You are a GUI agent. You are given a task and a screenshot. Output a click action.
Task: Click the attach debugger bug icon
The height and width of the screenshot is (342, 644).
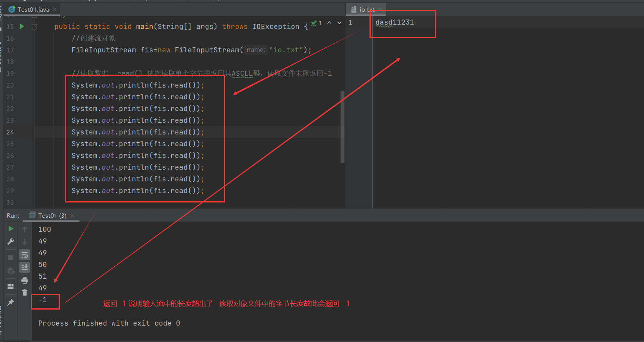11,270
